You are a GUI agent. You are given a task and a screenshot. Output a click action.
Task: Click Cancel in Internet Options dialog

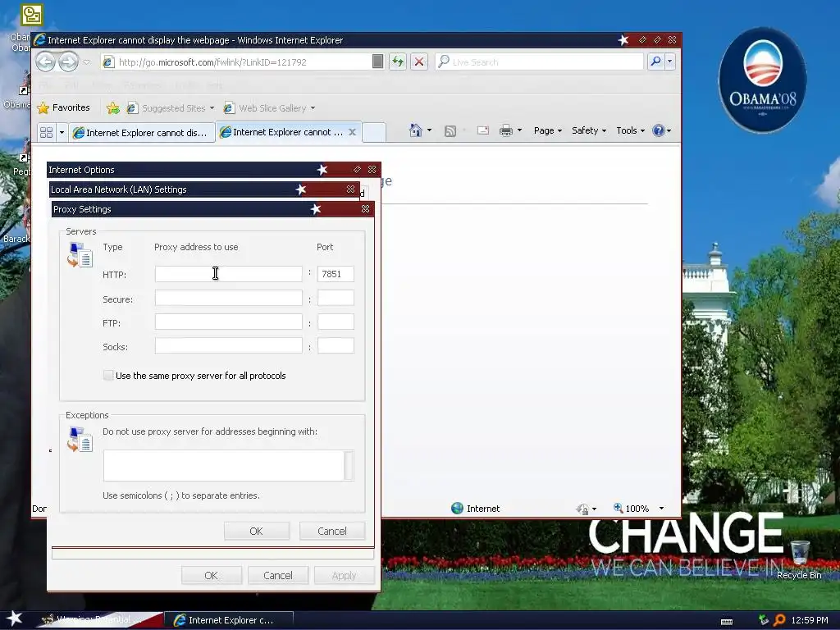click(277, 575)
